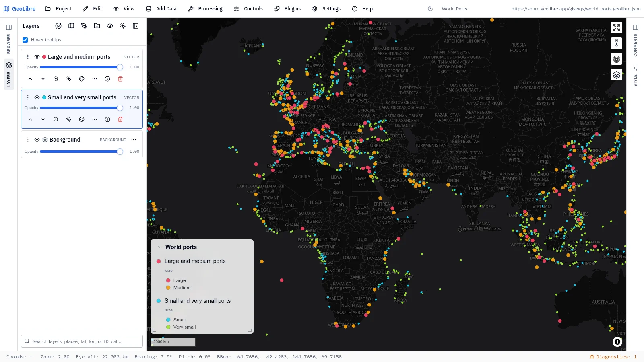The width and height of the screenshot is (644, 362).
Task: Collapse the Layers panel
Action: (136, 26)
